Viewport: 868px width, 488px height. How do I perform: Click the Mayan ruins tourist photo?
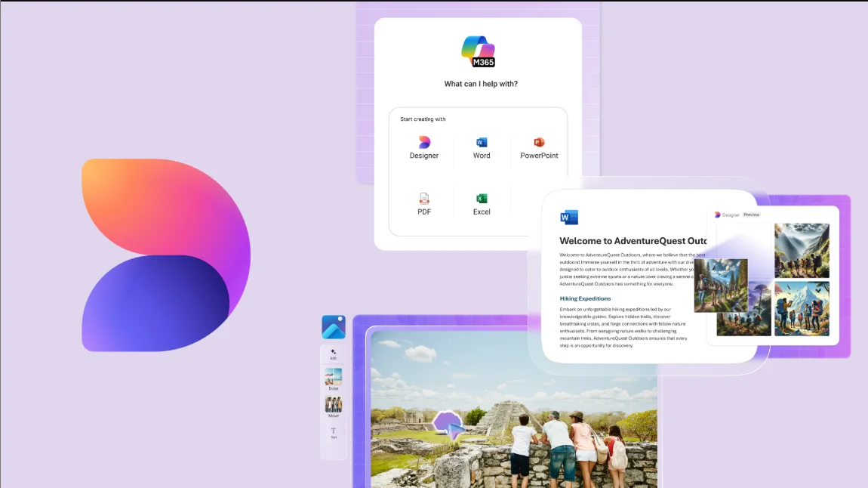514,409
